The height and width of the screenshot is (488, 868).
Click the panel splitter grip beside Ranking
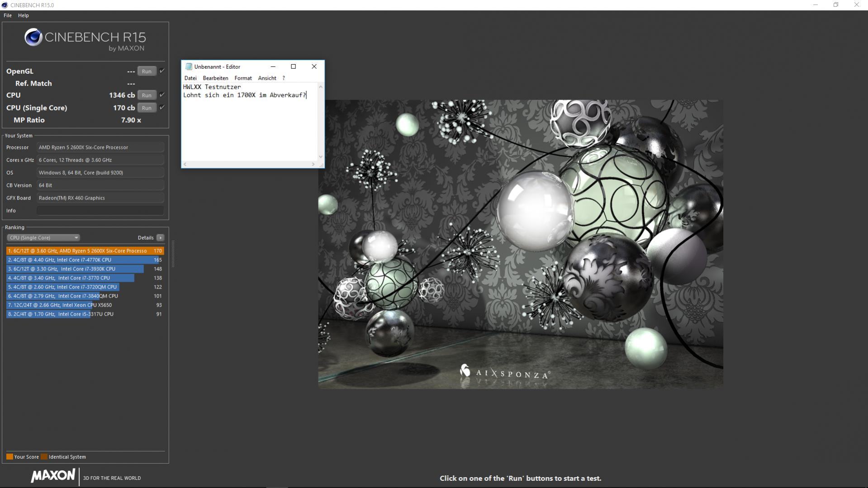tap(173, 254)
